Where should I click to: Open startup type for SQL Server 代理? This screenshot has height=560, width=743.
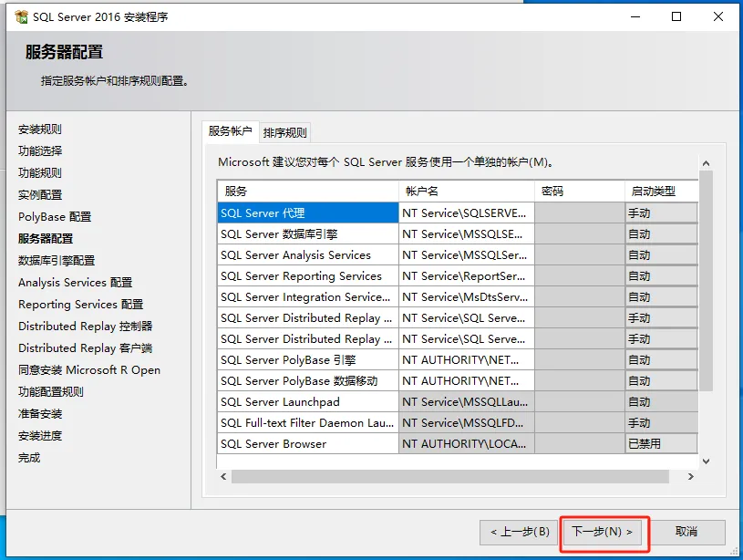[x=662, y=213]
